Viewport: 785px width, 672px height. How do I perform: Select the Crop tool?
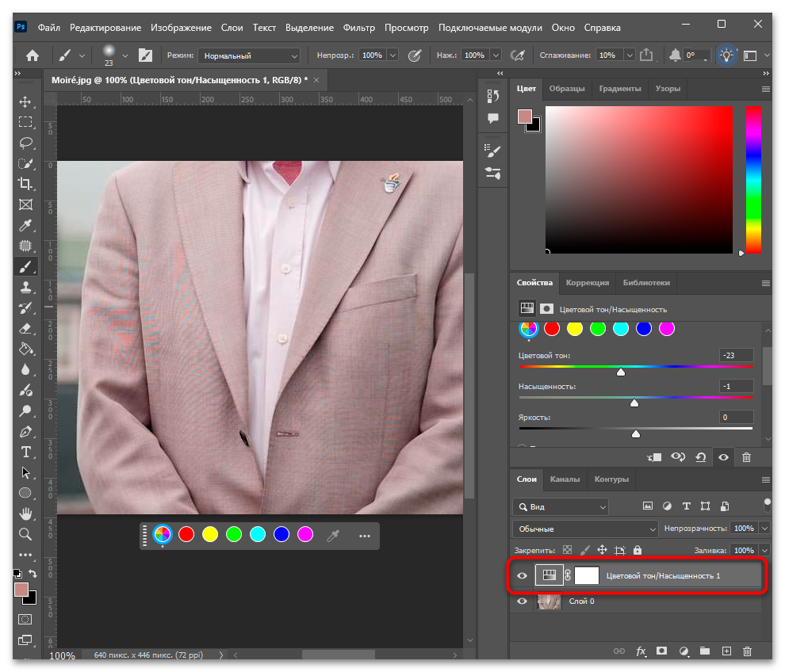[x=25, y=184]
